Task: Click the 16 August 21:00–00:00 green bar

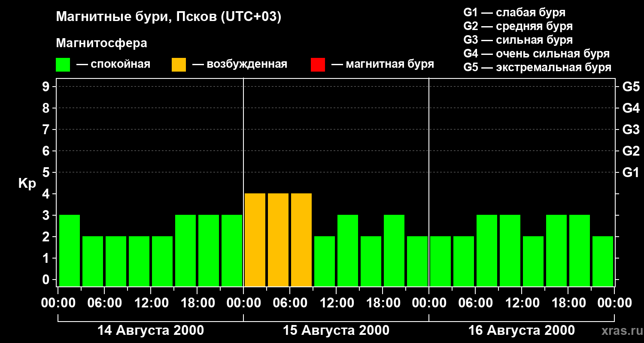Action: 603,261
